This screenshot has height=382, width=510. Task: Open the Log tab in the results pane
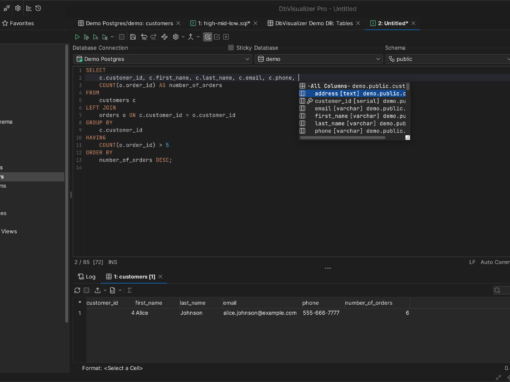point(87,277)
